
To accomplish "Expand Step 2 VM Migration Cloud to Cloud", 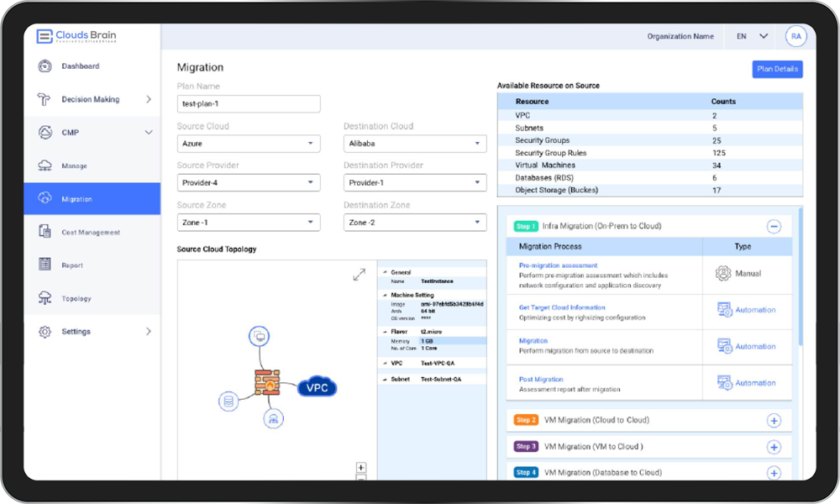I will 774,421.
